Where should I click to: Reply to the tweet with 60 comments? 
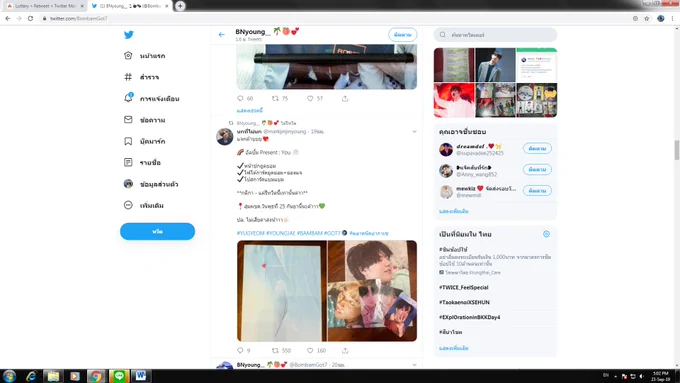pyautogui.click(x=240, y=98)
